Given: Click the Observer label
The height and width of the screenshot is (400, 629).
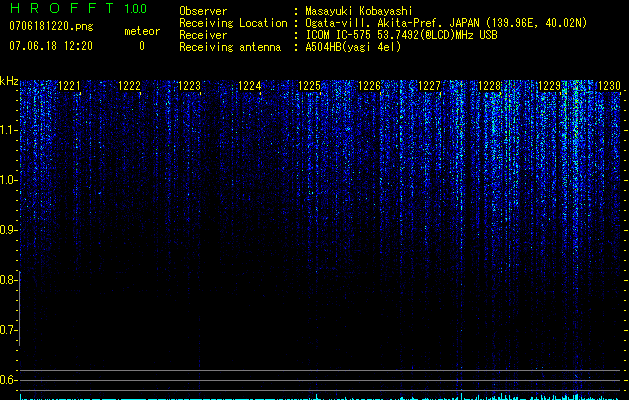Looking at the screenshot, I should (x=203, y=11).
